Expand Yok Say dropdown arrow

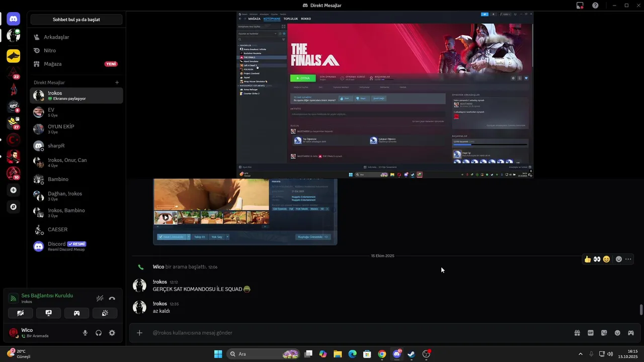(227, 237)
